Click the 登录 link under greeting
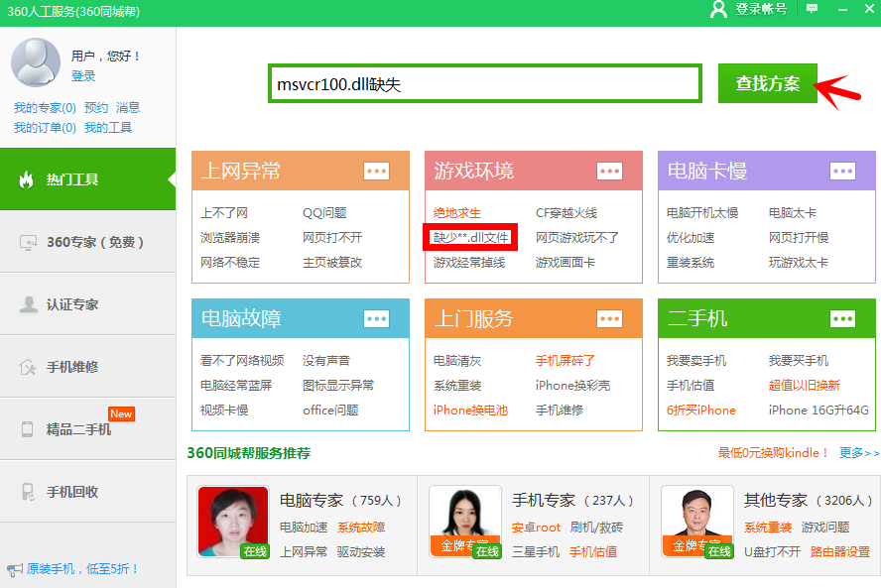 click(83, 75)
